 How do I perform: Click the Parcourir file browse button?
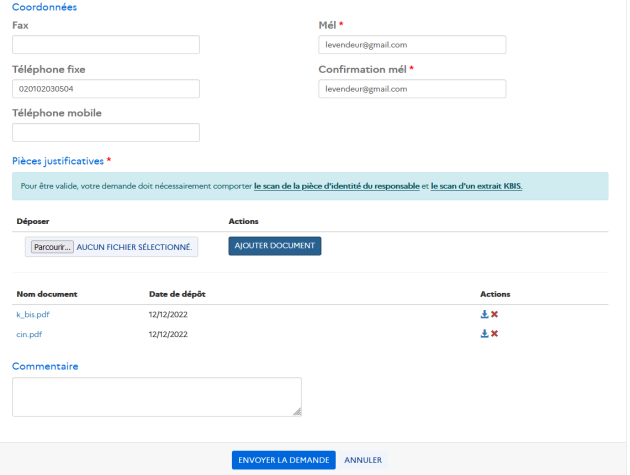click(x=52, y=246)
